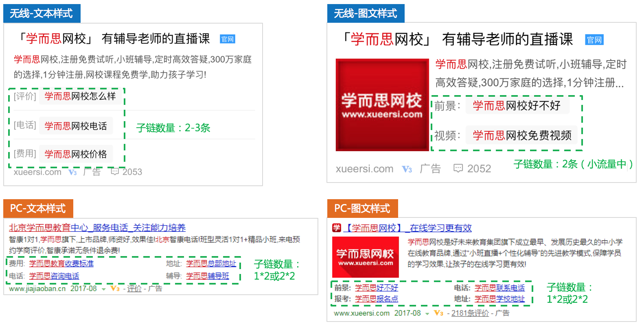Open sublink 学而思网校免费视频
The height and width of the screenshot is (326, 644).
(x=522, y=135)
